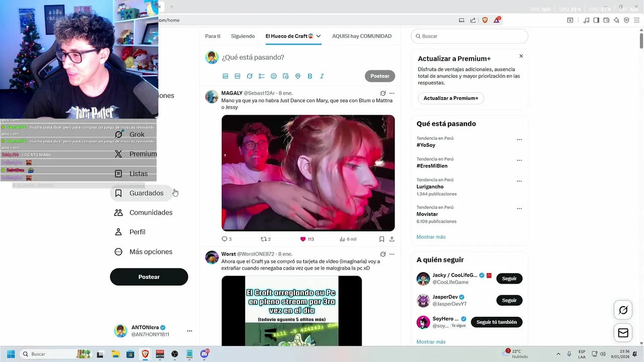Bookmark MAGALY's post
Image resolution: width=644 pixels, height=362 pixels.
382,239
